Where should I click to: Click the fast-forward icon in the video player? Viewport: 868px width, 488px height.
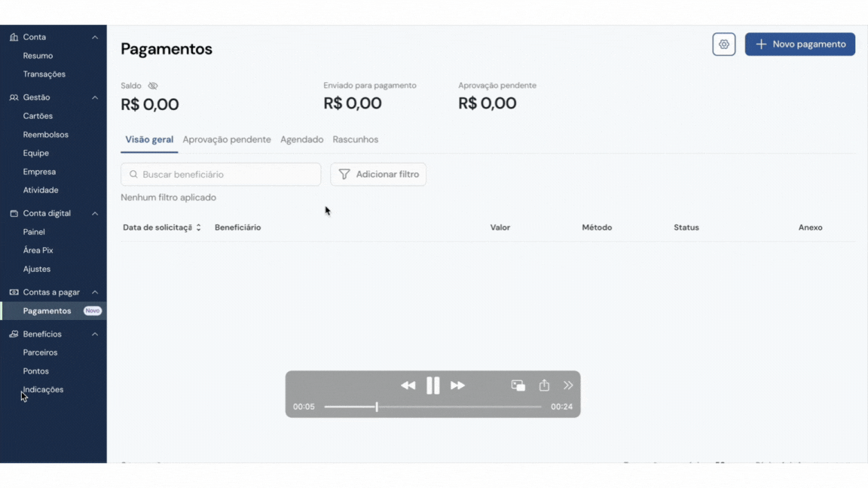point(458,386)
